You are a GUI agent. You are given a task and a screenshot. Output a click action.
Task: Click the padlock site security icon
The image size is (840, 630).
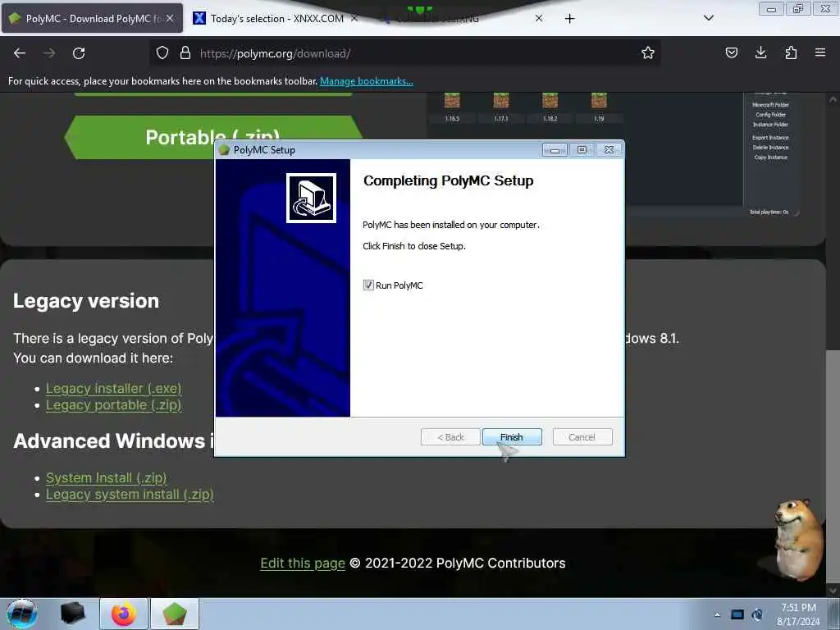(x=185, y=52)
